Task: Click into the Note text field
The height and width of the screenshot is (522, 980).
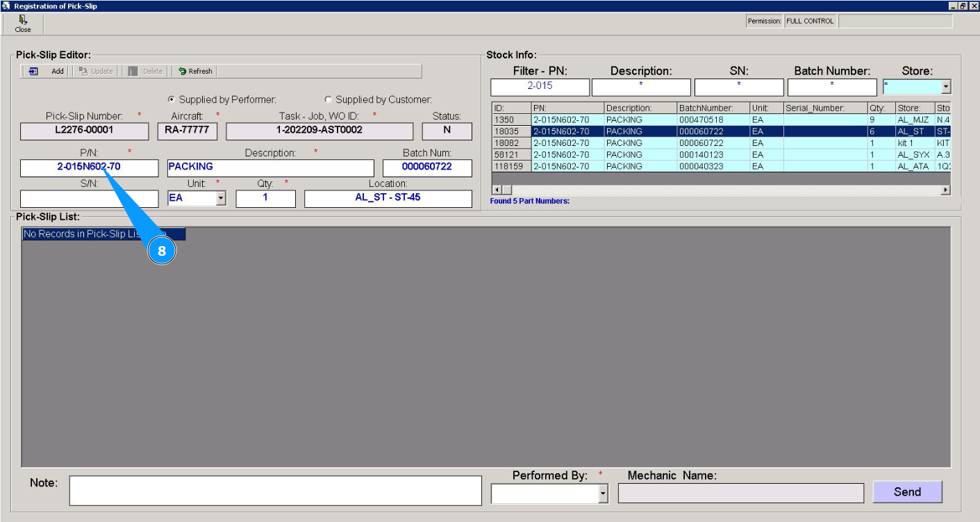Action: tap(275, 490)
